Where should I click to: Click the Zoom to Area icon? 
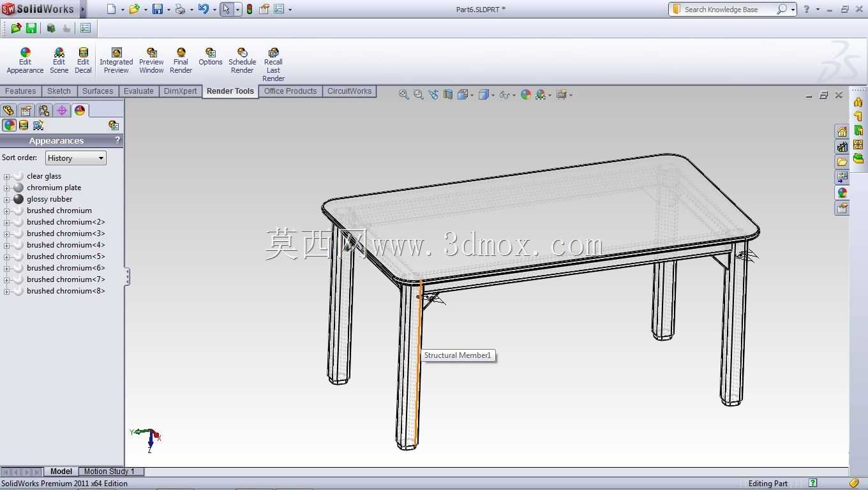[x=418, y=94]
